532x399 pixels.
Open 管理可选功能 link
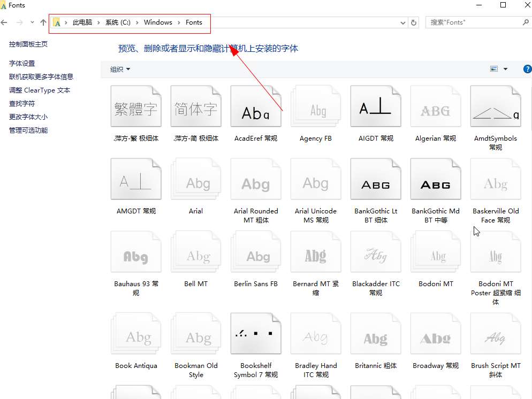[x=28, y=130]
